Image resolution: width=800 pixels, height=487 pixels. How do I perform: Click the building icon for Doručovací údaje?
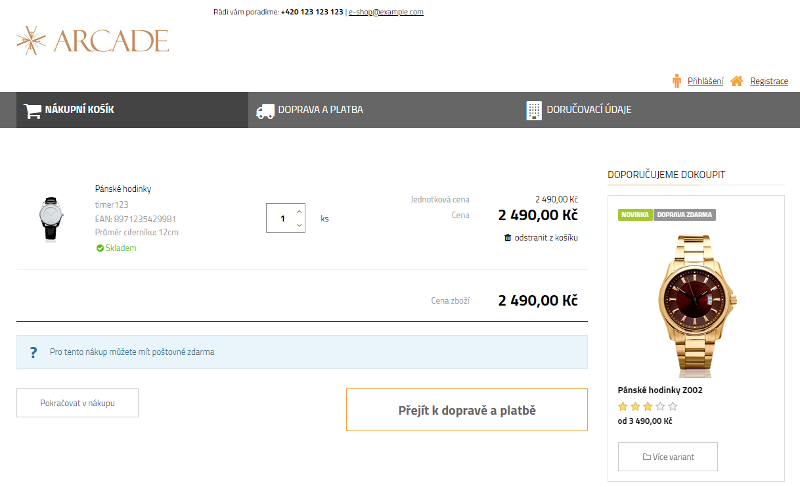534,110
